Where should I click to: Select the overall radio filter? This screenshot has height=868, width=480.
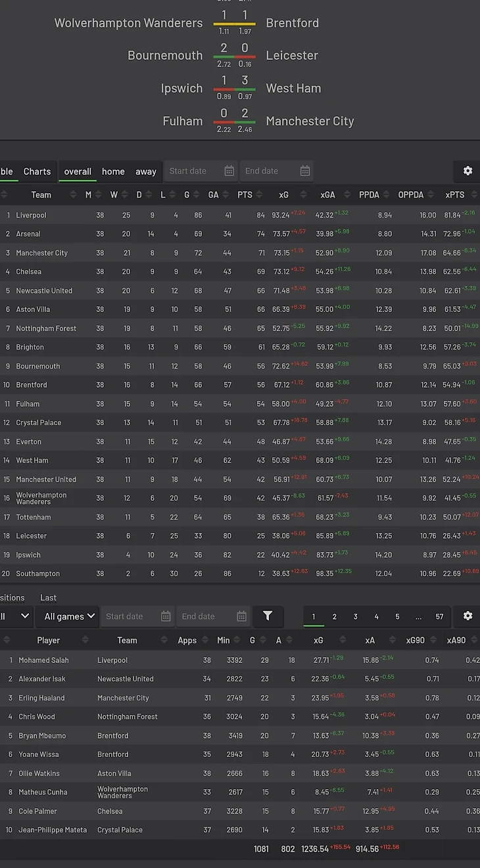tap(78, 171)
